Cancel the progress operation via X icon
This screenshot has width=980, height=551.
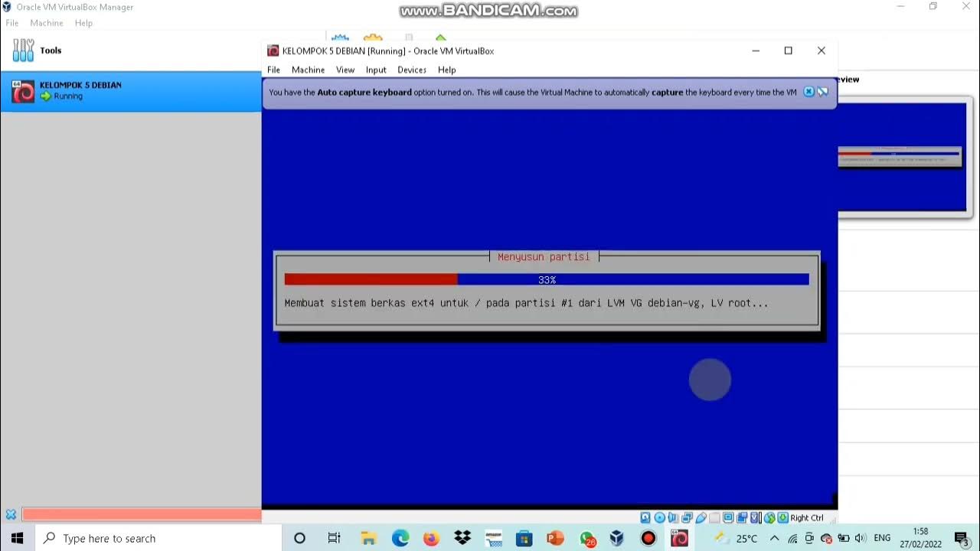11,515
